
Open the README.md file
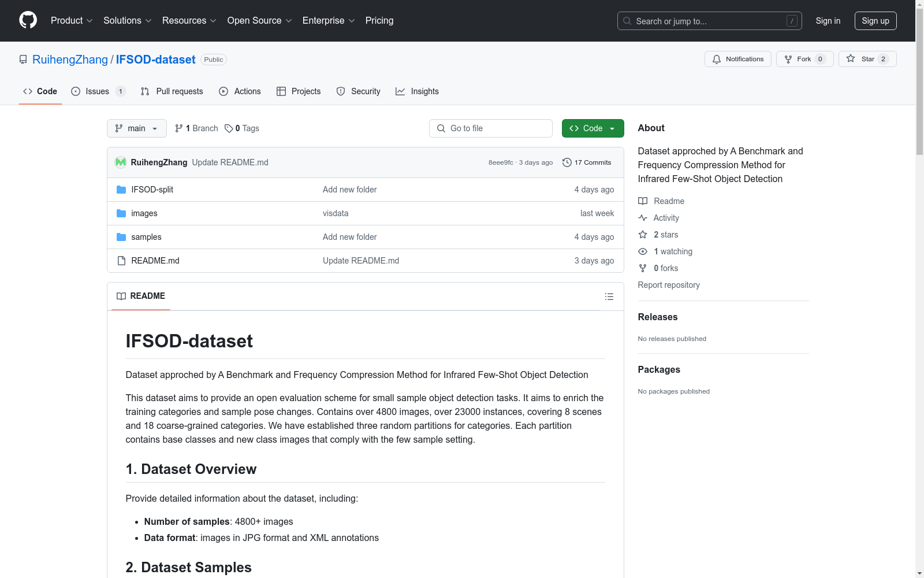tap(155, 261)
